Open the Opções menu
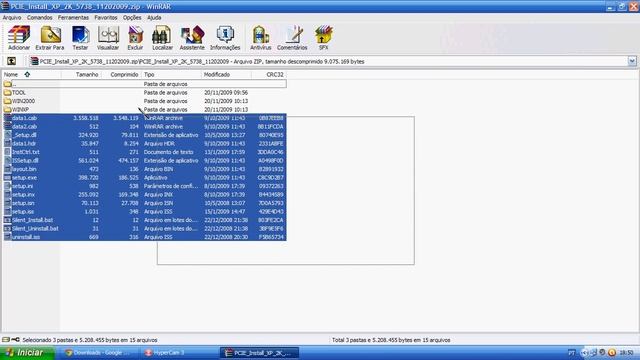640x360 pixels. [x=132, y=18]
